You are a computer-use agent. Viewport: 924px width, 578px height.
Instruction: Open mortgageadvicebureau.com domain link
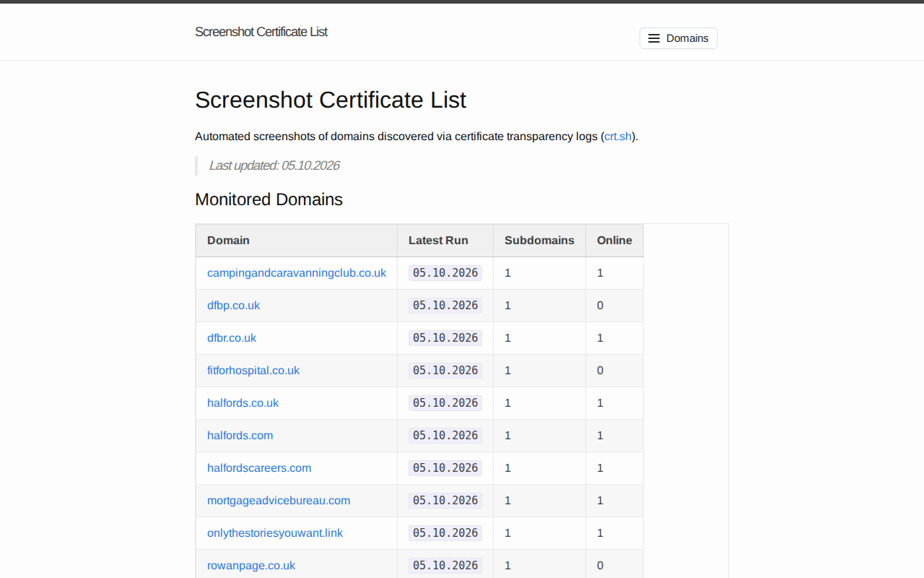(279, 501)
